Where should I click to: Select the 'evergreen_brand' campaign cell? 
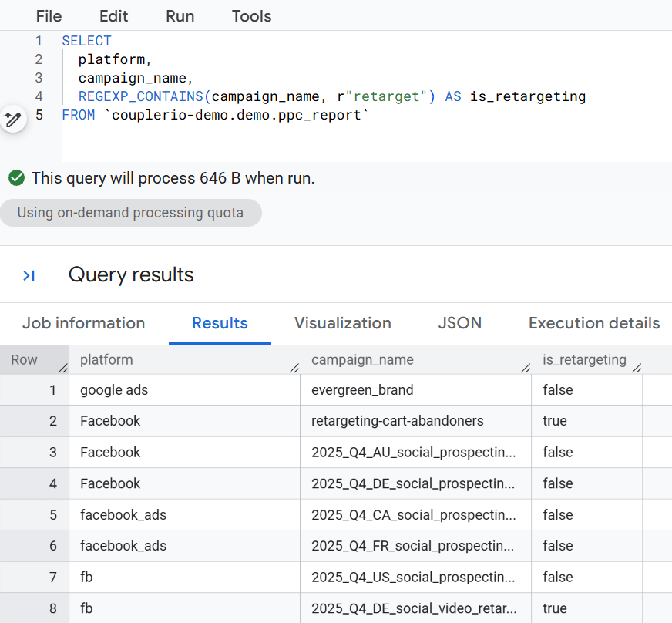[x=416, y=389]
